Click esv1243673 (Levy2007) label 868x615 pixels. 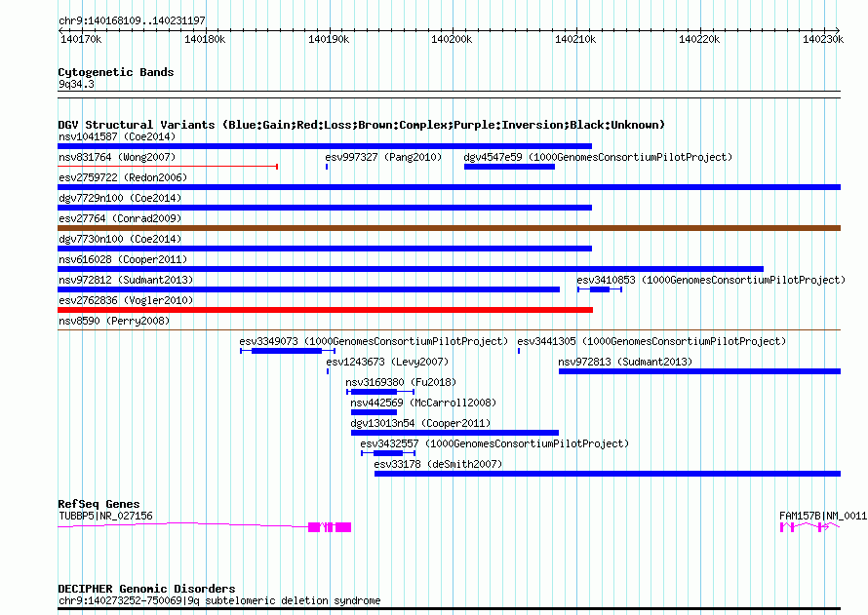click(387, 362)
